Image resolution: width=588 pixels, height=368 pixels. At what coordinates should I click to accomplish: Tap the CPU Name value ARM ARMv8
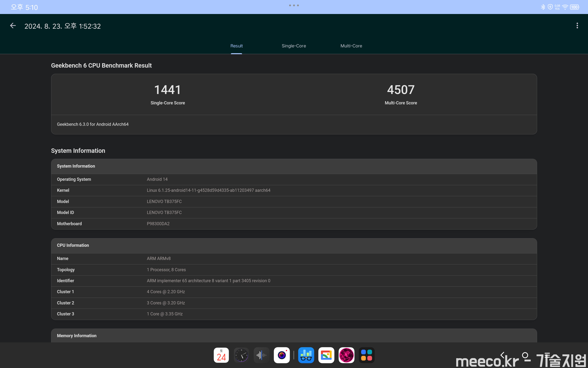click(158, 258)
